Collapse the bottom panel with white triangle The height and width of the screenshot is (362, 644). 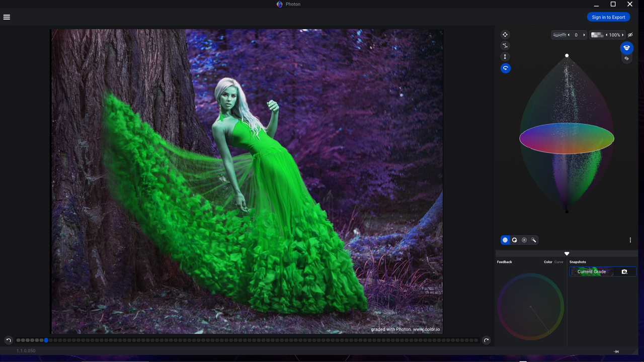pos(567,254)
